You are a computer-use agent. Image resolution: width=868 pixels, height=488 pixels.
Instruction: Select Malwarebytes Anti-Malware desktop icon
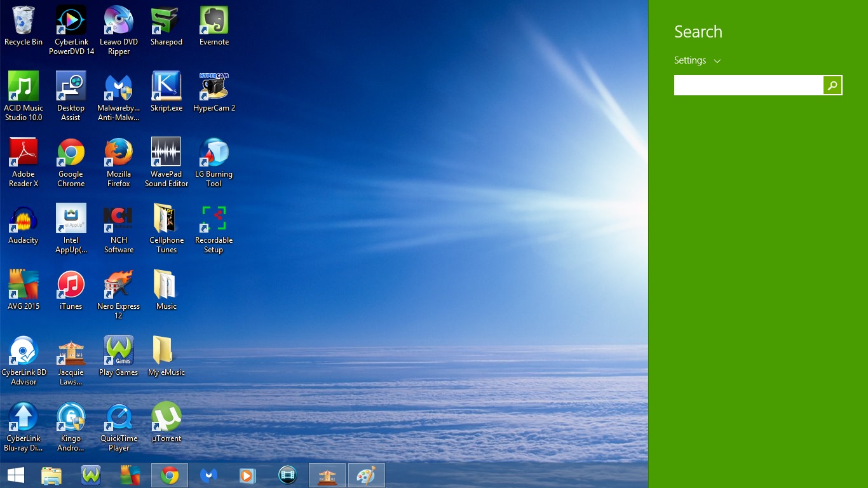pyautogui.click(x=119, y=97)
